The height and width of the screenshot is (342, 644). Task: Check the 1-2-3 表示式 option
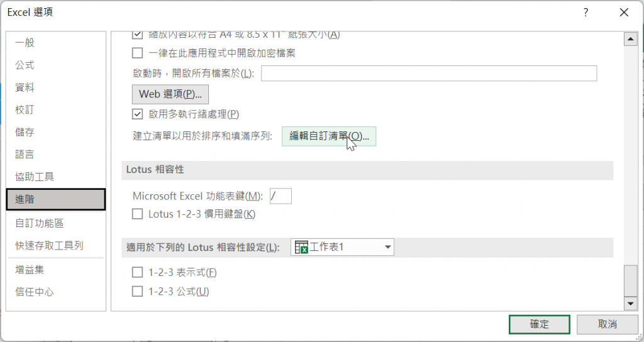pyautogui.click(x=137, y=272)
